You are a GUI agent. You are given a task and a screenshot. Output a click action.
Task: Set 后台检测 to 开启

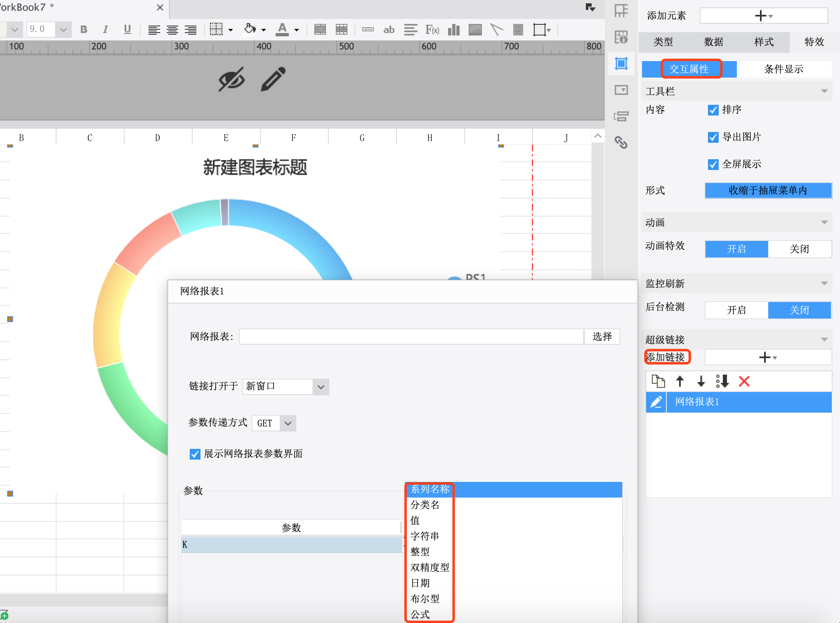737,310
